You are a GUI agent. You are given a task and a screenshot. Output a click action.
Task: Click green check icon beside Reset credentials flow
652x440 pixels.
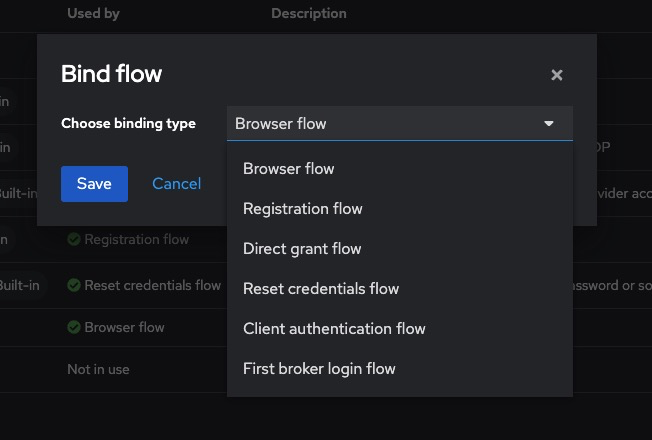tap(74, 286)
